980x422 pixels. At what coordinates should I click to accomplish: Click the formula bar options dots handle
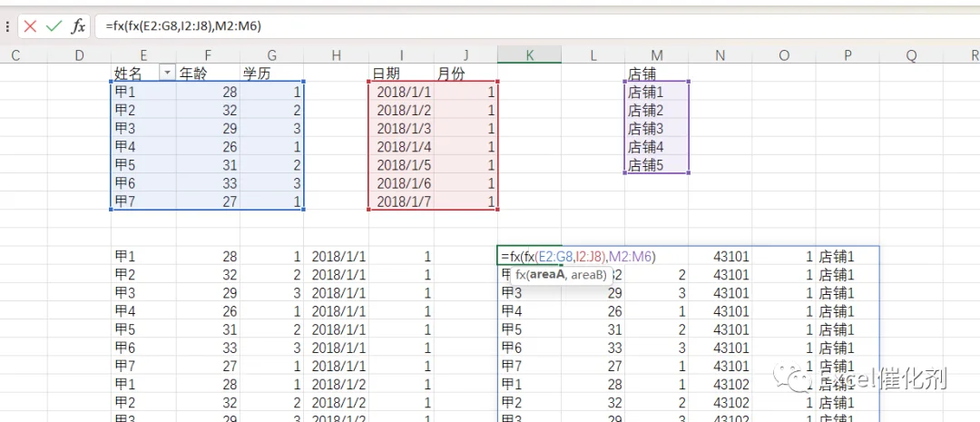coord(7,26)
